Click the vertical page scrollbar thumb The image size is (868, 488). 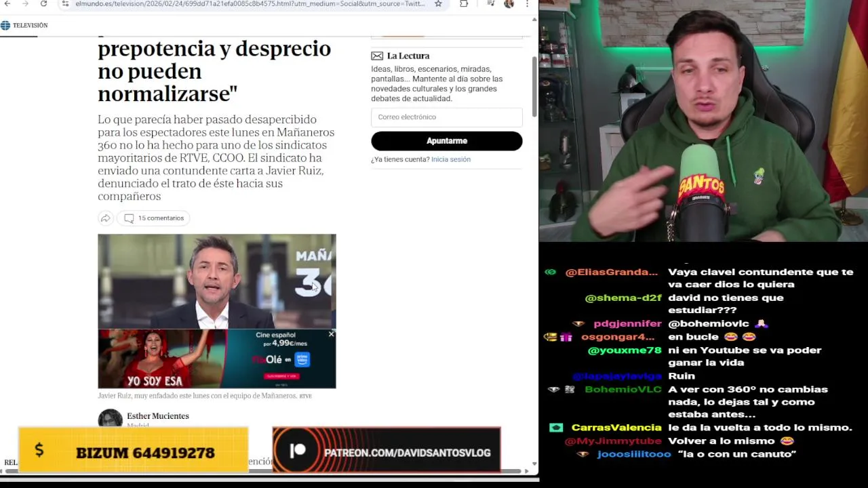(x=534, y=86)
